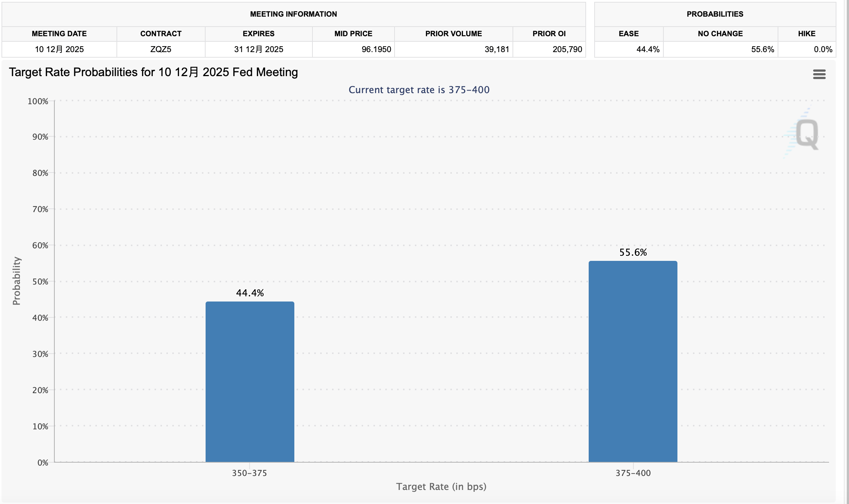This screenshot has width=849, height=504.
Task: Click the 44.4% bar data label
Action: 250,293
